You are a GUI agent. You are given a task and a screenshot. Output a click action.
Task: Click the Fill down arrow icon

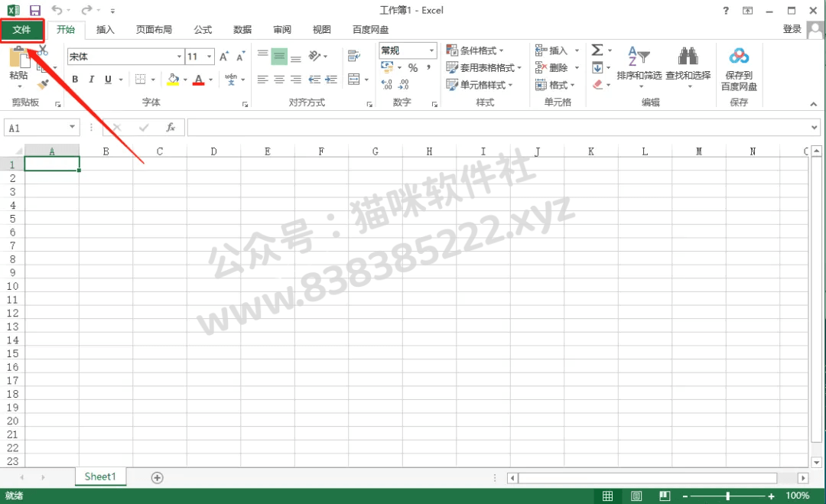597,67
